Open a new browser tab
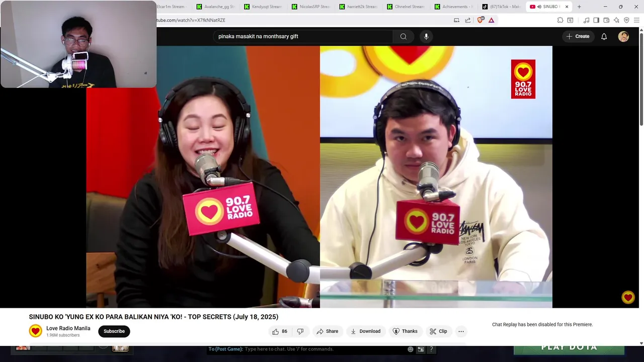The height and width of the screenshot is (362, 644). [x=579, y=7]
